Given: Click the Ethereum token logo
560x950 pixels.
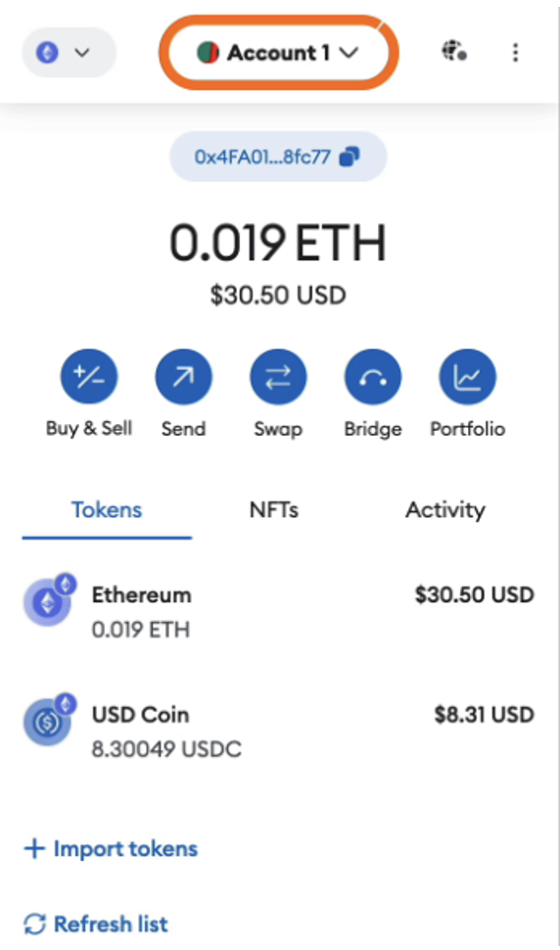Looking at the screenshot, I should [x=48, y=601].
